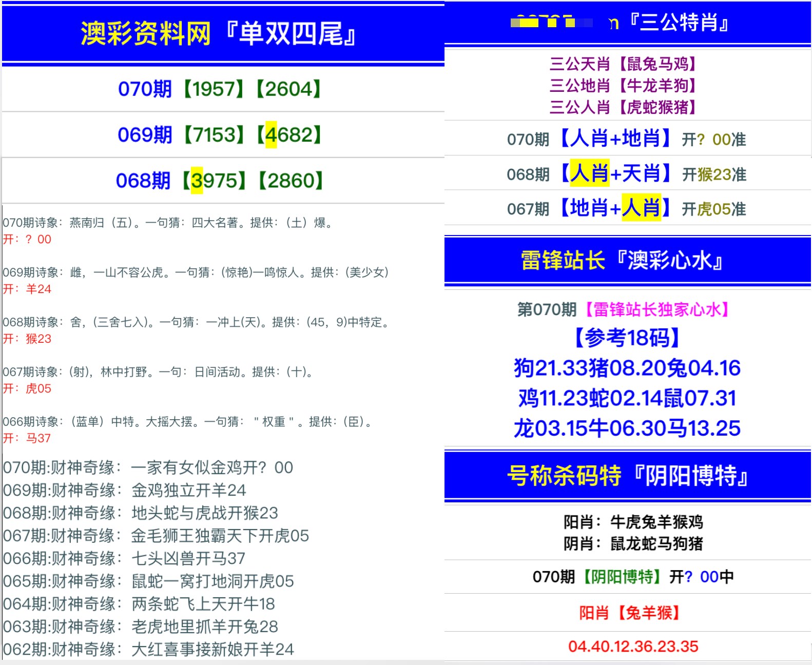Click 070期财神奇缘 一家有女似金鸡 line
Screen dimensions: 812x665
point(148,467)
